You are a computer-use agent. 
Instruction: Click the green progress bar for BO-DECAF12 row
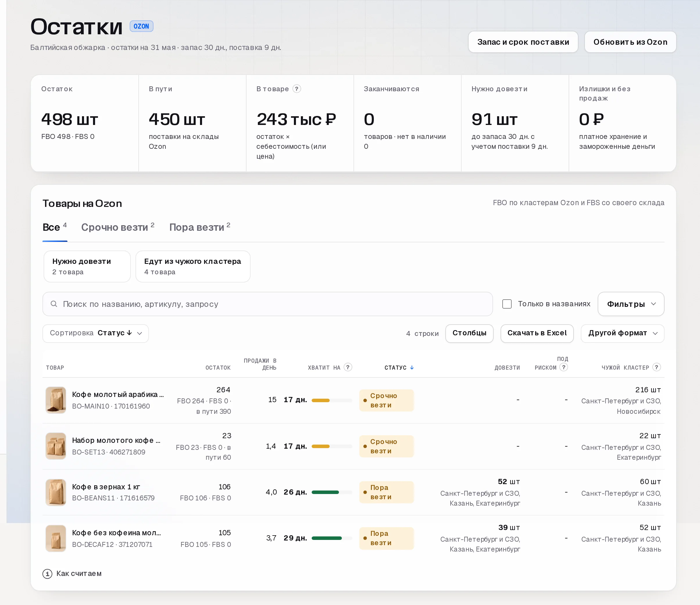coord(332,538)
